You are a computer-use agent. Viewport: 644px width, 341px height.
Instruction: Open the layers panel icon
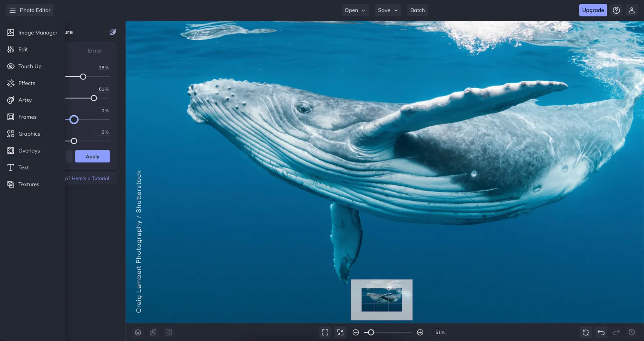coord(138,333)
